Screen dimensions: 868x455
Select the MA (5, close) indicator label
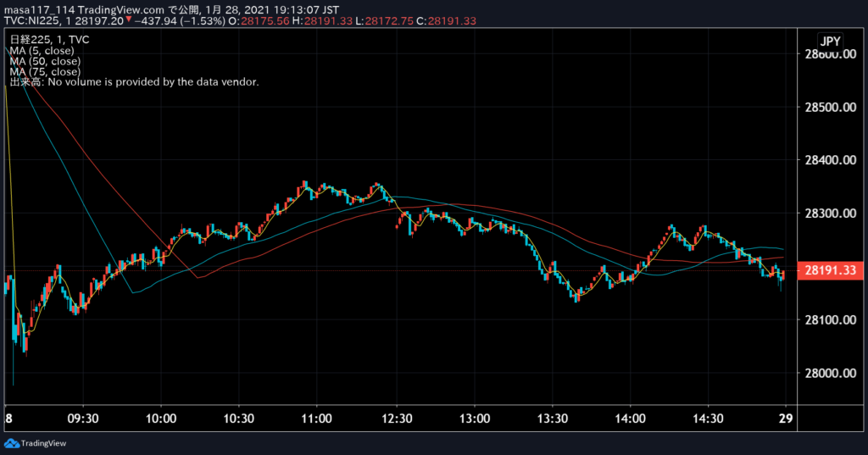[x=42, y=50]
